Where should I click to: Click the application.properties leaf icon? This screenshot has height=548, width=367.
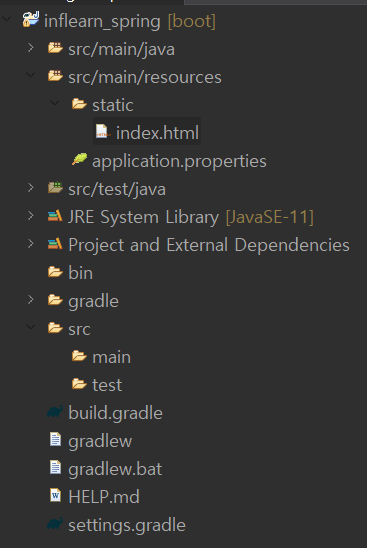tap(79, 159)
